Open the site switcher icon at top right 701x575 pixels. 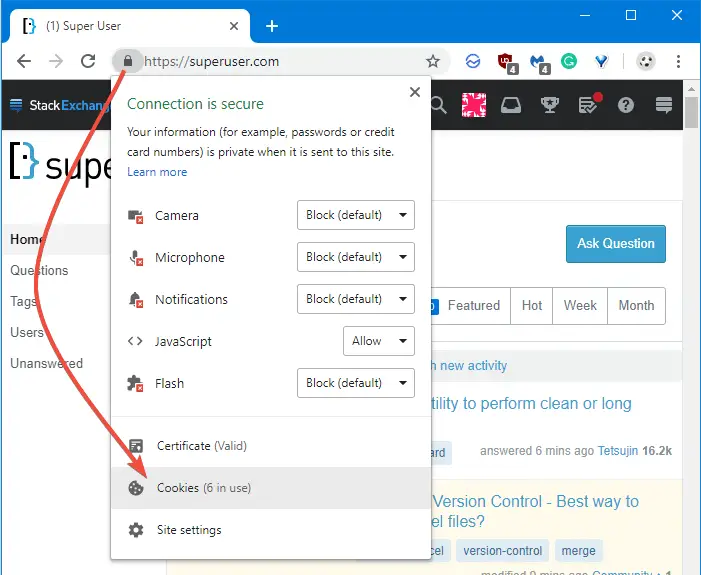point(664,105)
